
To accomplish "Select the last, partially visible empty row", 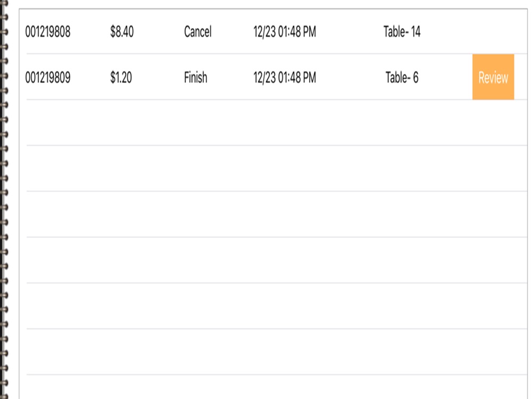I will pos(277,387).
